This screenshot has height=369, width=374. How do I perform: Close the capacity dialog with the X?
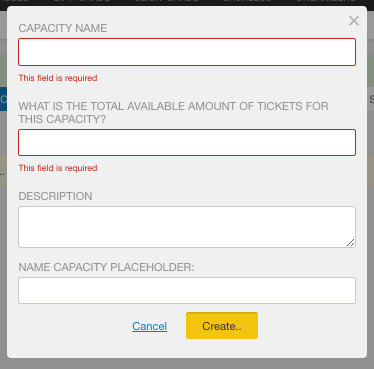pos(354,21)
